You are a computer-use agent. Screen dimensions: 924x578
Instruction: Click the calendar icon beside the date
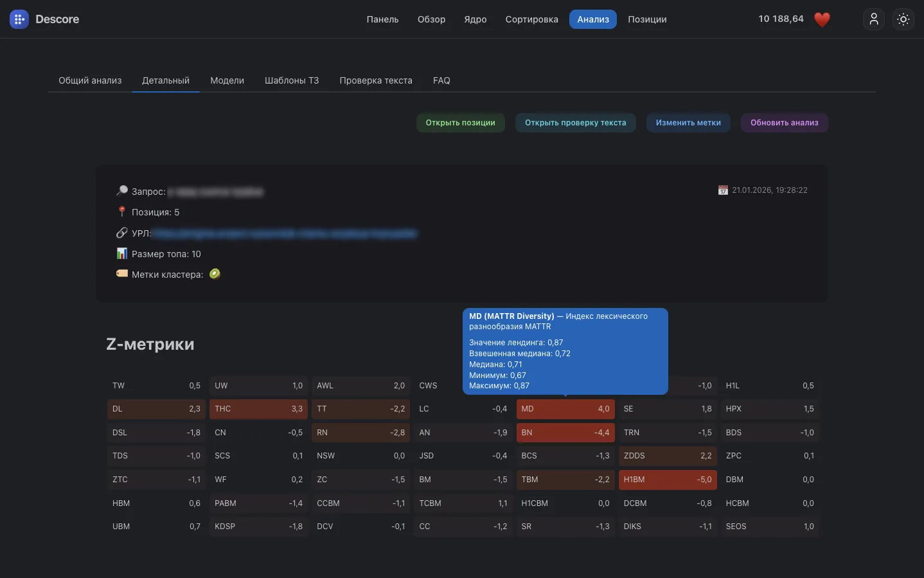point(723,190)
